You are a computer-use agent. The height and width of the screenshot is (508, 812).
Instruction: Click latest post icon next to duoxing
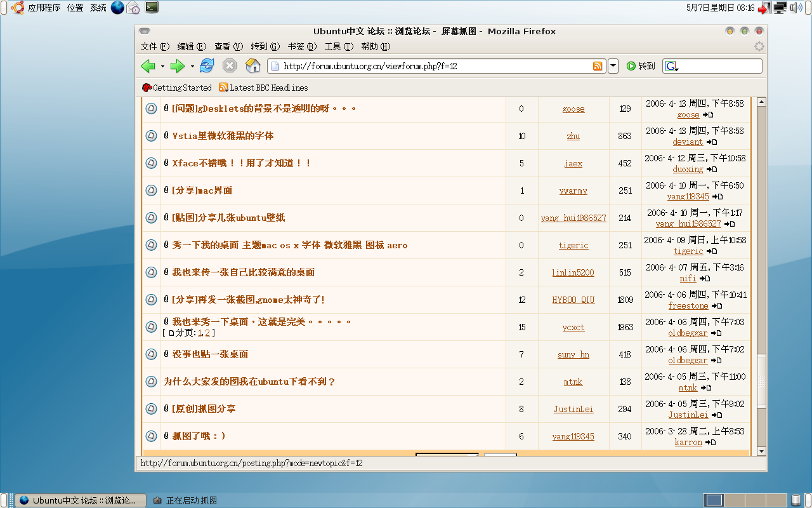click(x=710, y=170)
